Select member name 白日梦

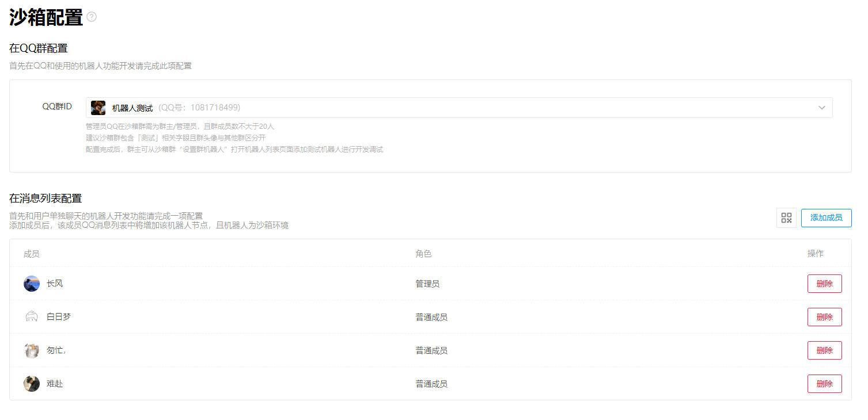[59, 317]
